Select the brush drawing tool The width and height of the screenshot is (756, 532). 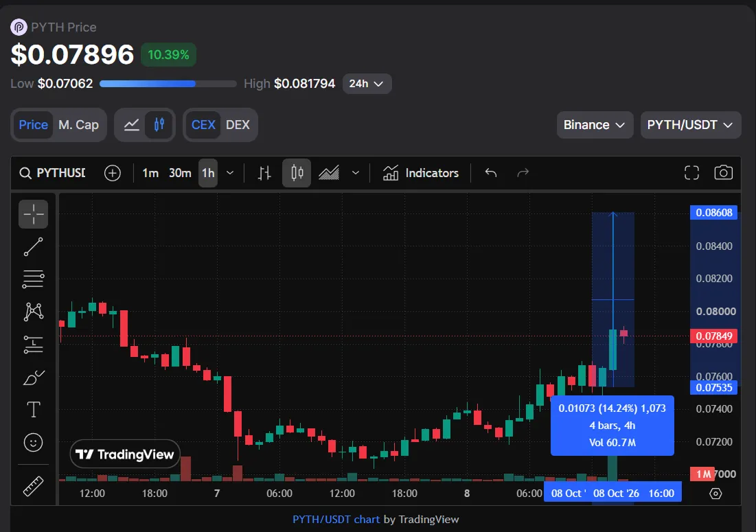(x=33, y=378)
